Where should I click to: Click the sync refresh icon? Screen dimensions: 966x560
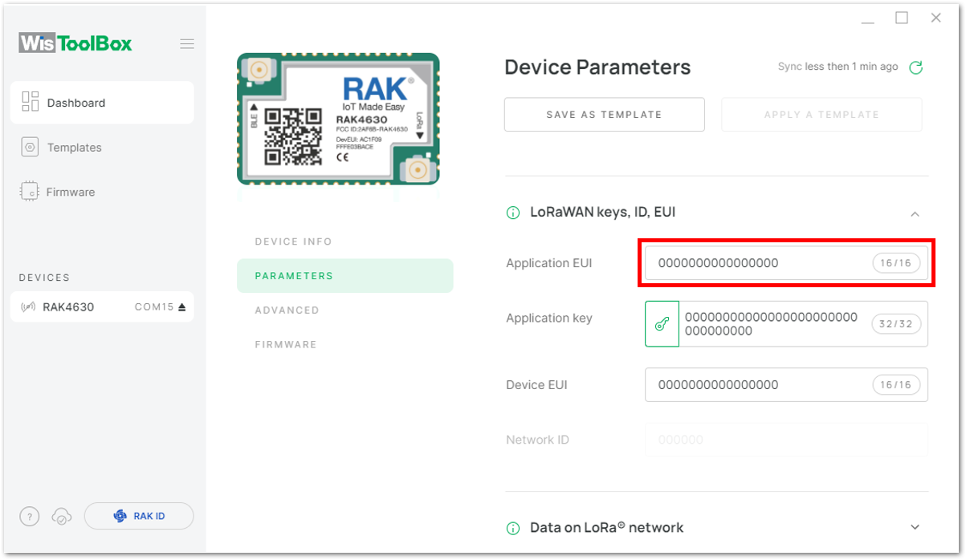(915, 67)
